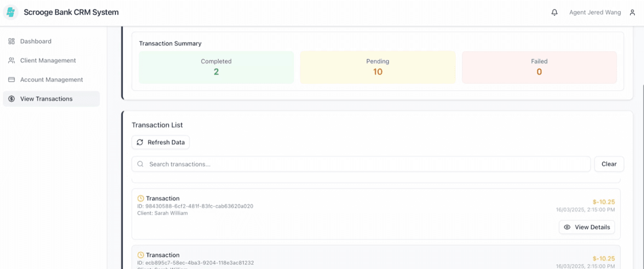Click date 16/03/2025 of transaction 98430588
Image resolution: width=644 pixels, height=269 pixels.
[585, 210]
